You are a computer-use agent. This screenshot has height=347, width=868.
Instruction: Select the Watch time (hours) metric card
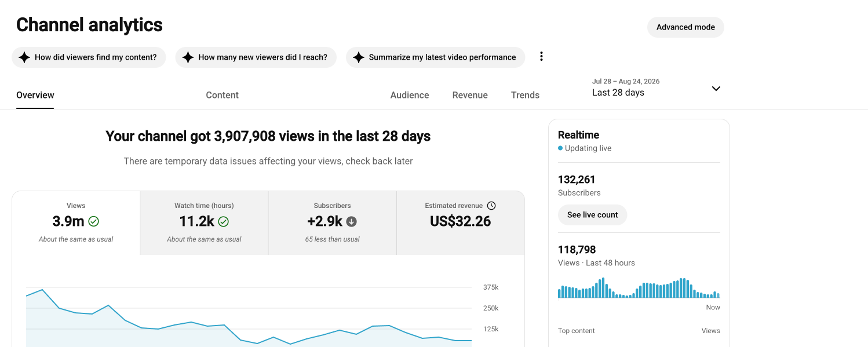tap(204, 223)
